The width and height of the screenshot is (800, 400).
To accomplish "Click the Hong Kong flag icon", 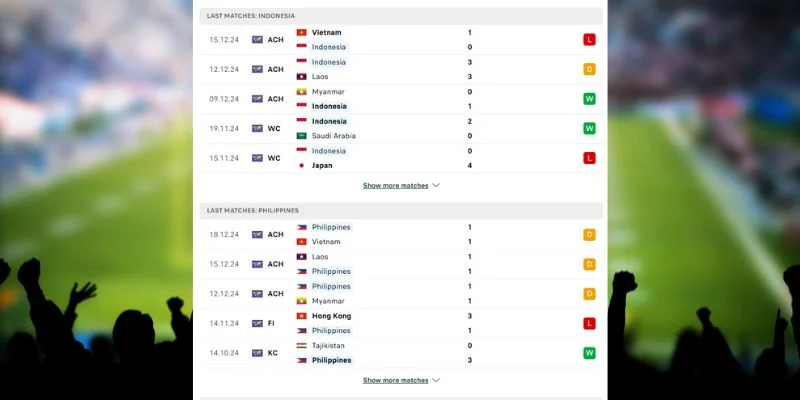I will pos(301,316).
